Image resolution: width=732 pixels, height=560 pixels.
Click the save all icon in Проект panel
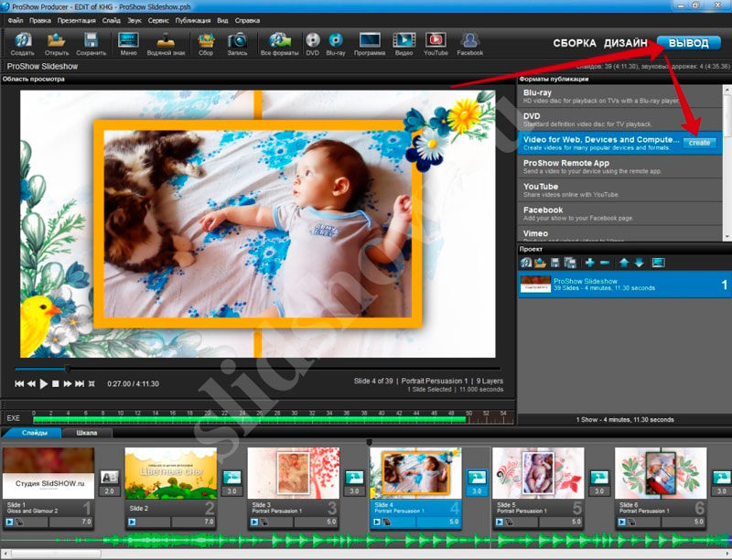[570, 263]
